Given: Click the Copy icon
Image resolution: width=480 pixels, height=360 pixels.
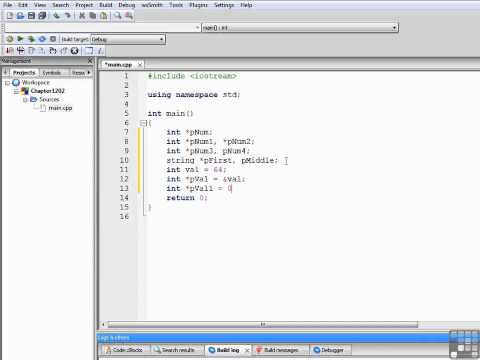Looking at the screenshot, I should [x=93, y=16].
